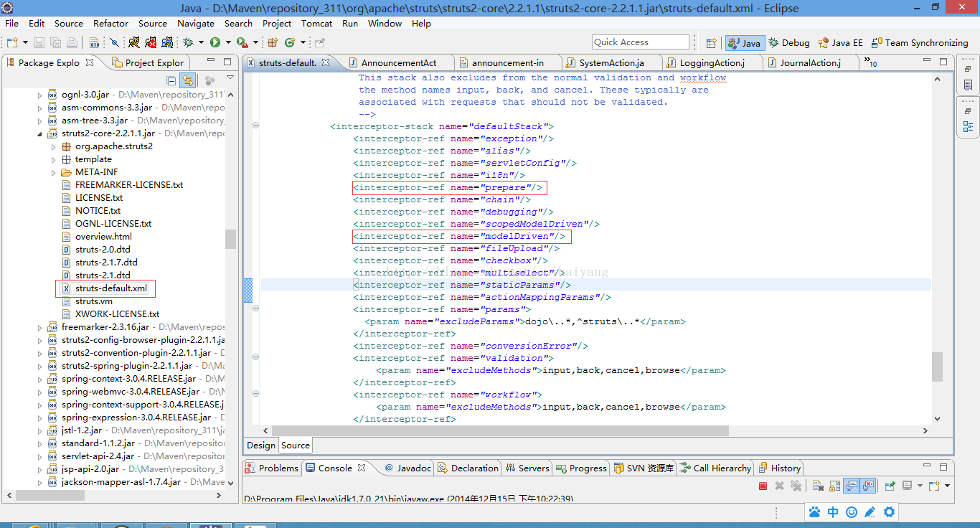Close the struts-default.xml editor tab
The width and height of the screenshot is (980, 528).
tap(326, 62)
